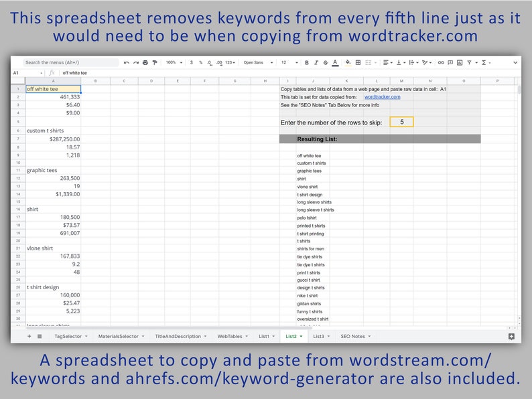Open the Open Sans font dropdown

(258, 62)
